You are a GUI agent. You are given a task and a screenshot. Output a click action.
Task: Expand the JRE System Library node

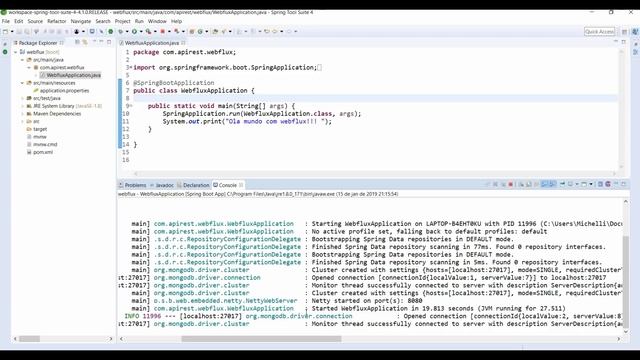pyautogui.click(x=22, y=106)
